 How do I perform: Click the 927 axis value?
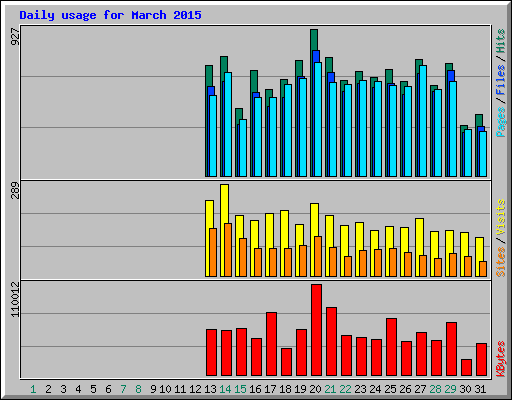coord(15,37)
